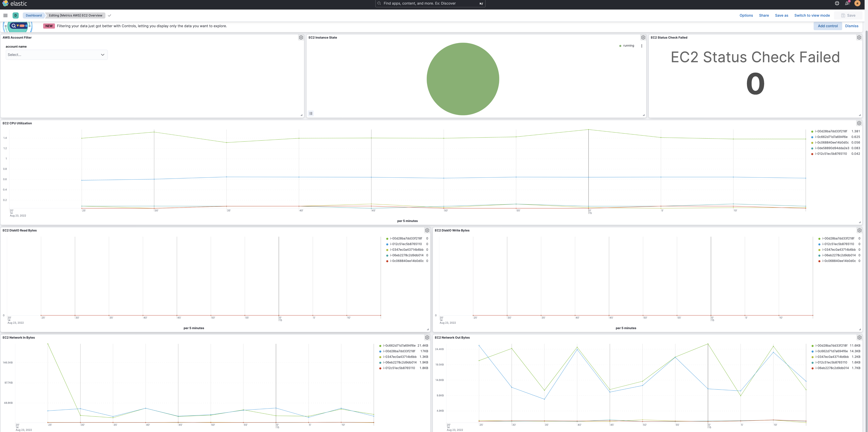Toggle running series in Instance State legend
Image resolution: width=868 pixels, height=432 pixels.
click(x=628, y=46)
